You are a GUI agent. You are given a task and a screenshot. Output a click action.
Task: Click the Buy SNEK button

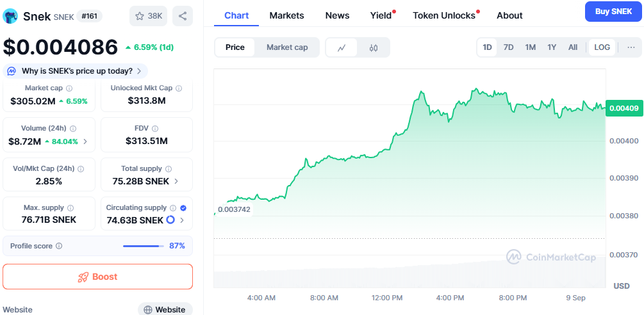613,12
